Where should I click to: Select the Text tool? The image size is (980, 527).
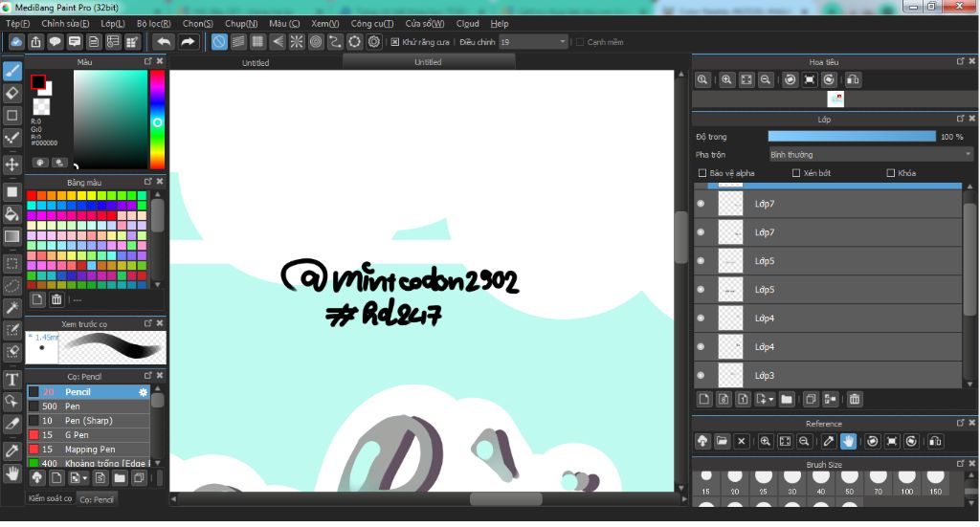(x=11, y=379)
